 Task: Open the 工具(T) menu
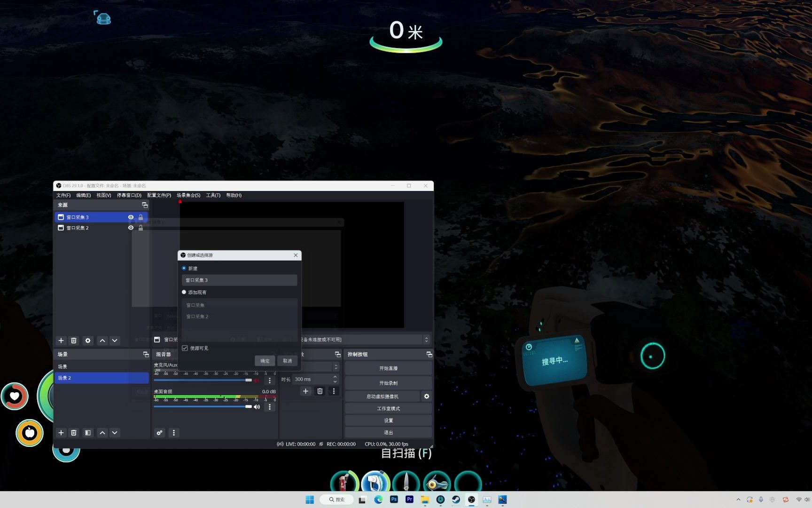pyautogui.click(x=213, y=195)
